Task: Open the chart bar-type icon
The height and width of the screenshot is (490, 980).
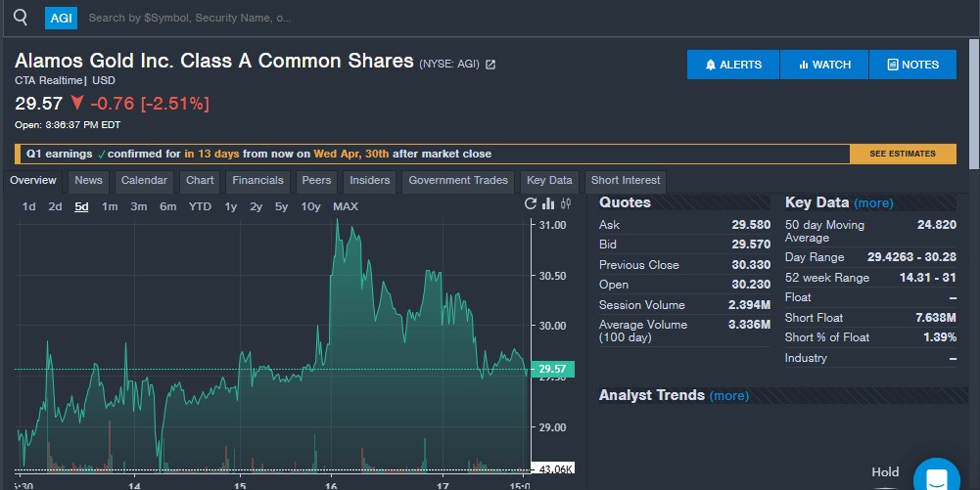Action: (x=548, y=203)
